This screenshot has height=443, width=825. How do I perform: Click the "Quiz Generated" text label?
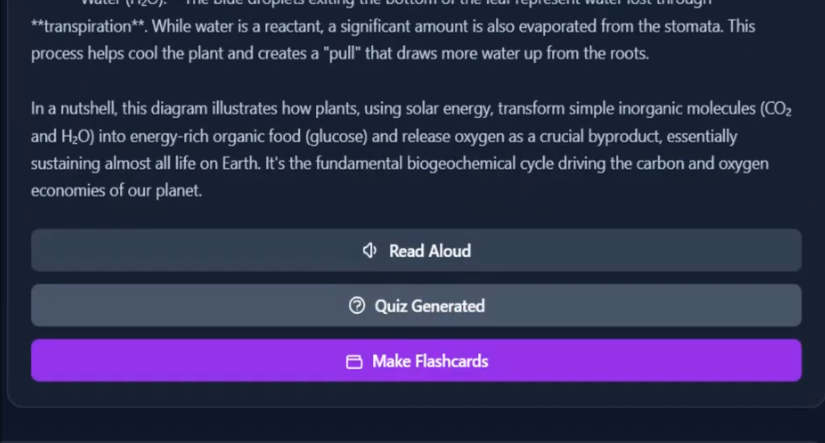pyautogui.click(x=429, y=306)
